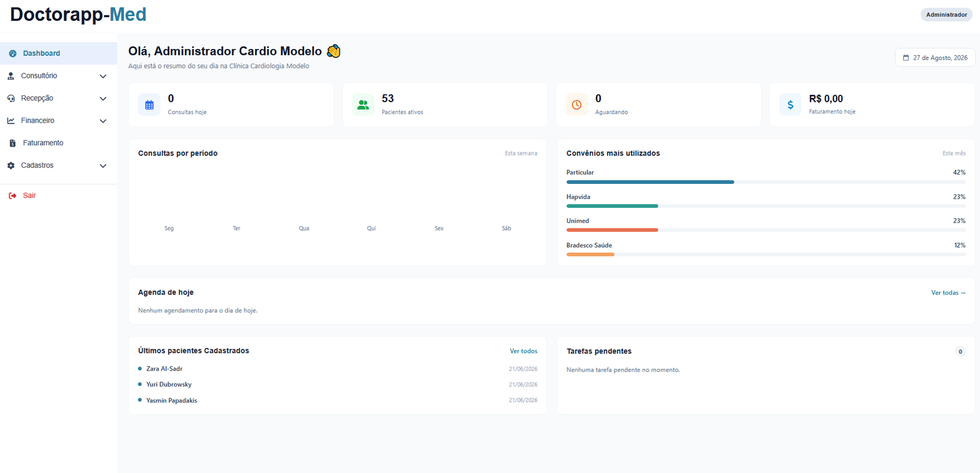Click the dollar sign icon for Faturamento hoje
The height and width of the screenshot is (473, 980).
[790, 105]
